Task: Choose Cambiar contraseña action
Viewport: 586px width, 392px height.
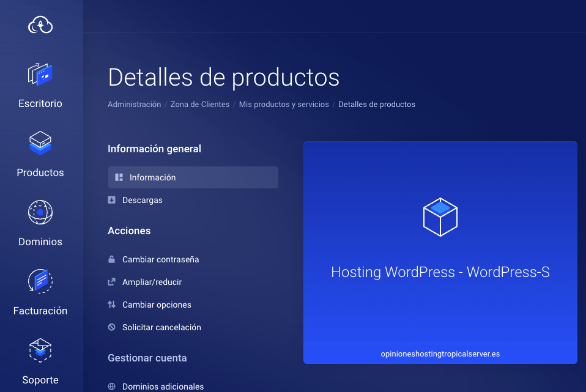Action: [160, 259]
